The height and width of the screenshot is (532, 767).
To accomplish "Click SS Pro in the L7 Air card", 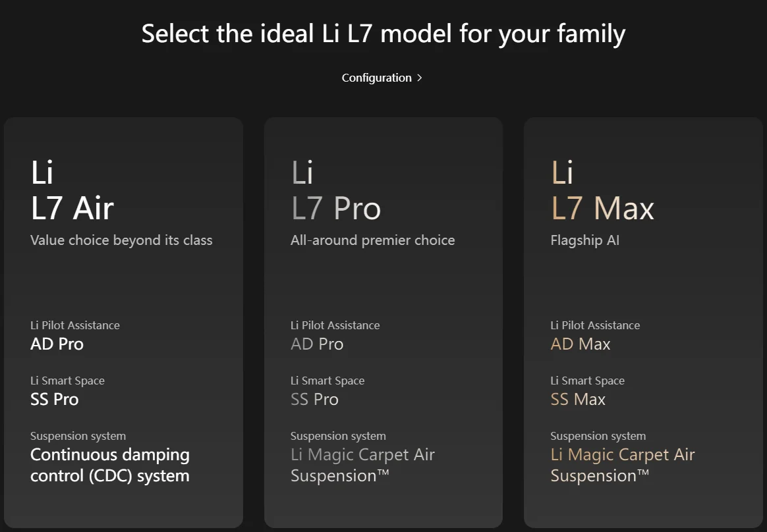I will 54,399.
